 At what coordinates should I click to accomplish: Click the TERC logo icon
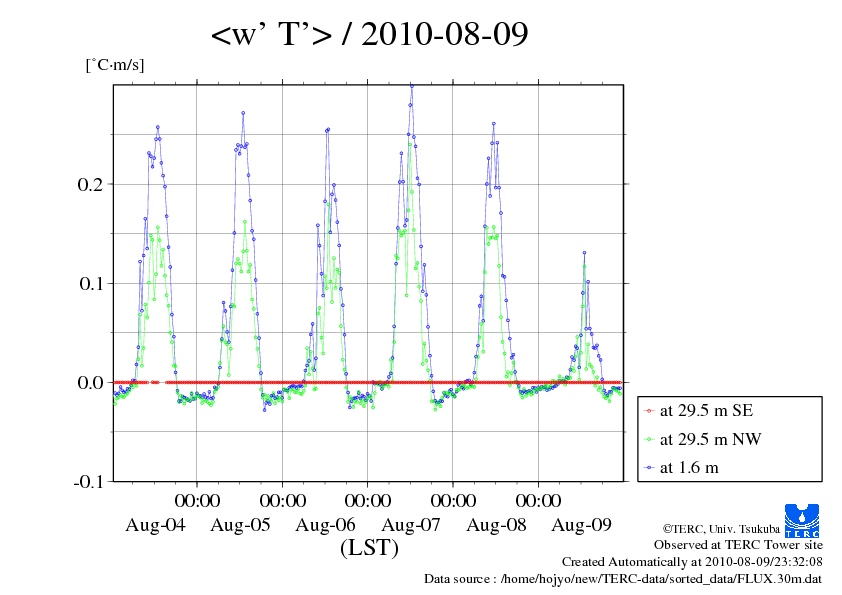tap(802, 520)
